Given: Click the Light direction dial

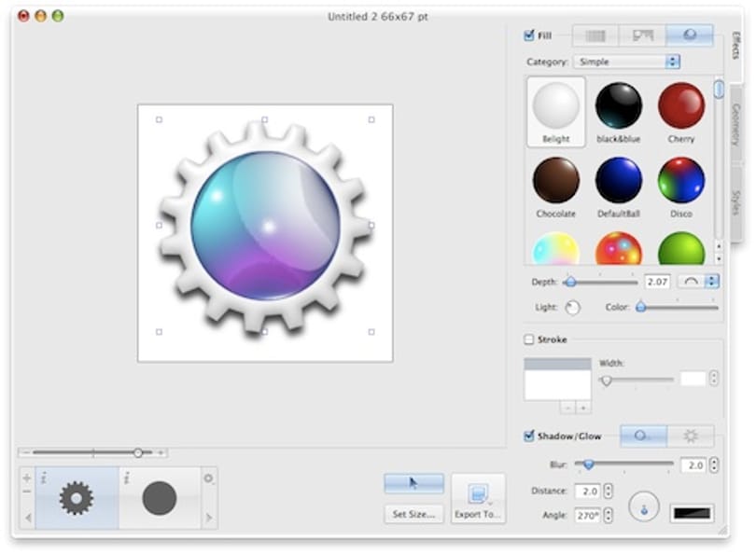Looking at the screenshot, I should (x=572, y=308).
